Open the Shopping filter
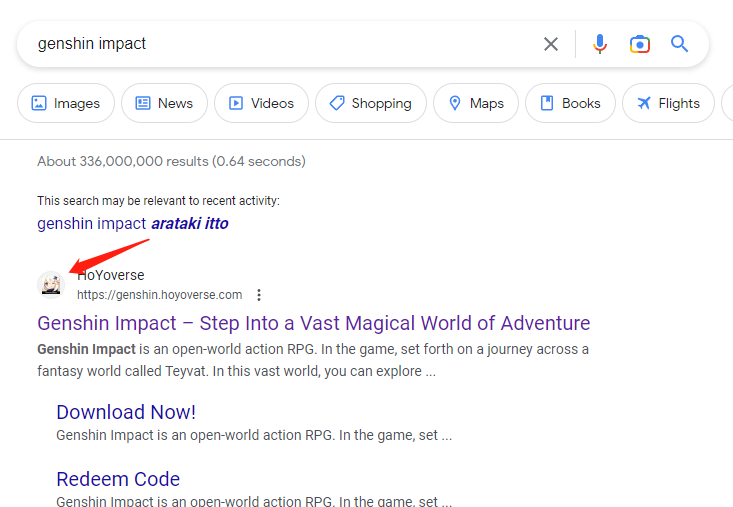The image size is (733, 507). click(x=371, y=103)
